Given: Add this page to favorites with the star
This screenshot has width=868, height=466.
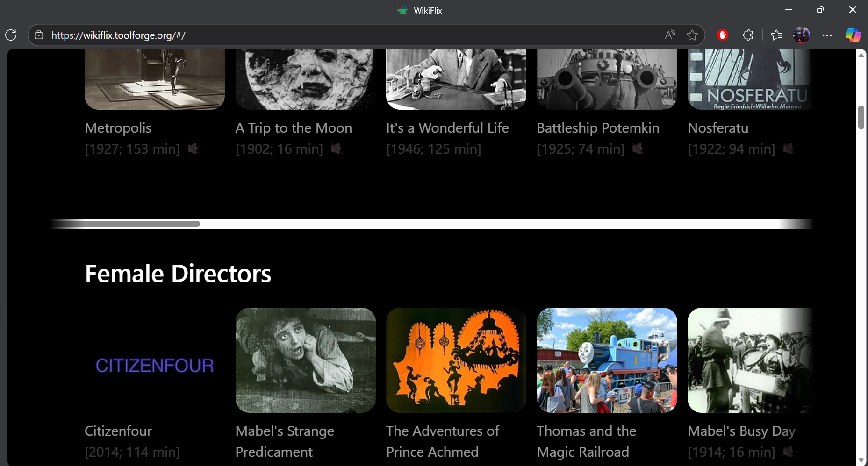Looking at the screenshot, I should [692, 35].
